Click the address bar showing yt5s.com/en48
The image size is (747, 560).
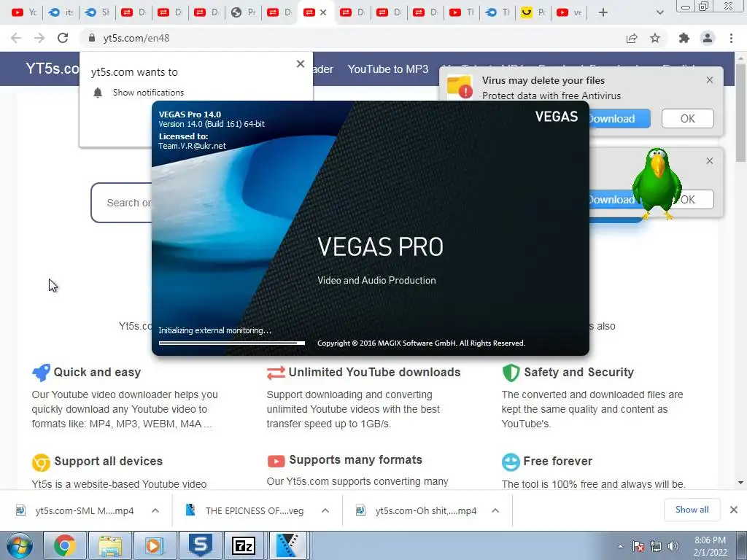tap(352, 38)
